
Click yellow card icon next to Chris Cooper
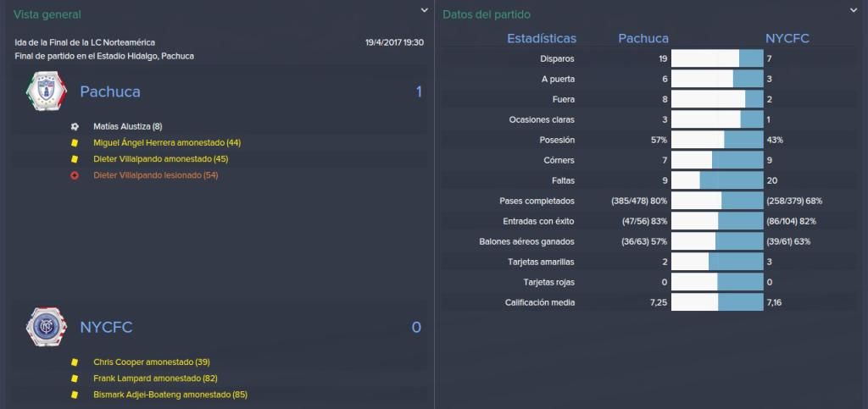(x=75, y=362)
